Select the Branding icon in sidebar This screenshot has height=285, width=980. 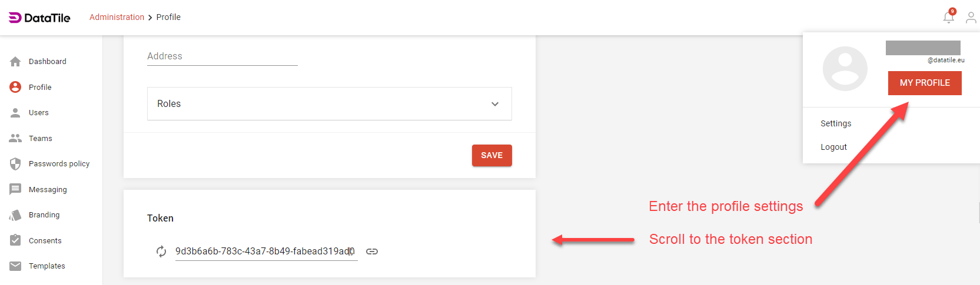point(15,215)
